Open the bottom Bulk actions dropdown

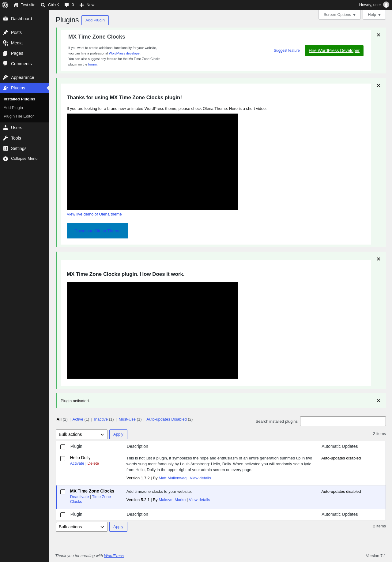click(82, 527)
